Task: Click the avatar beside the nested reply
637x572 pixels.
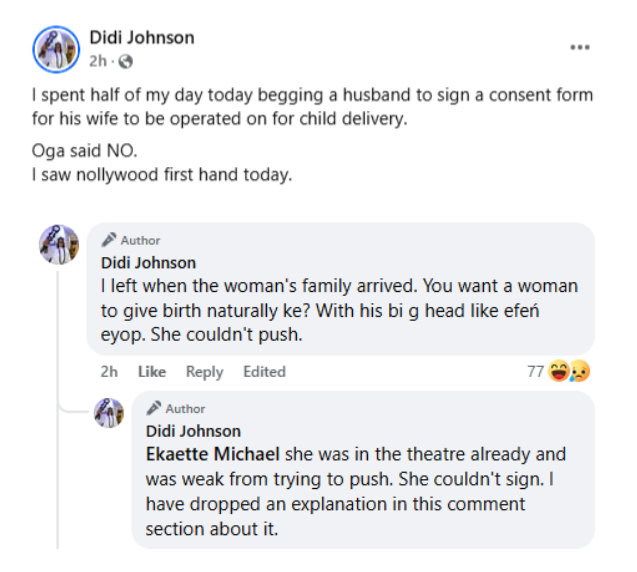Action: pos(108,412)
